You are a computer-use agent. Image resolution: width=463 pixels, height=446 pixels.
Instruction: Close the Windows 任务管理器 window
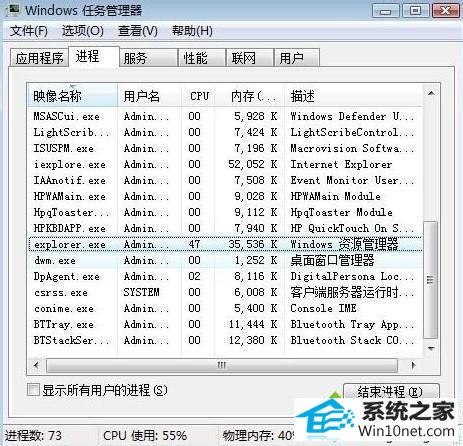(x=445, y=11)
